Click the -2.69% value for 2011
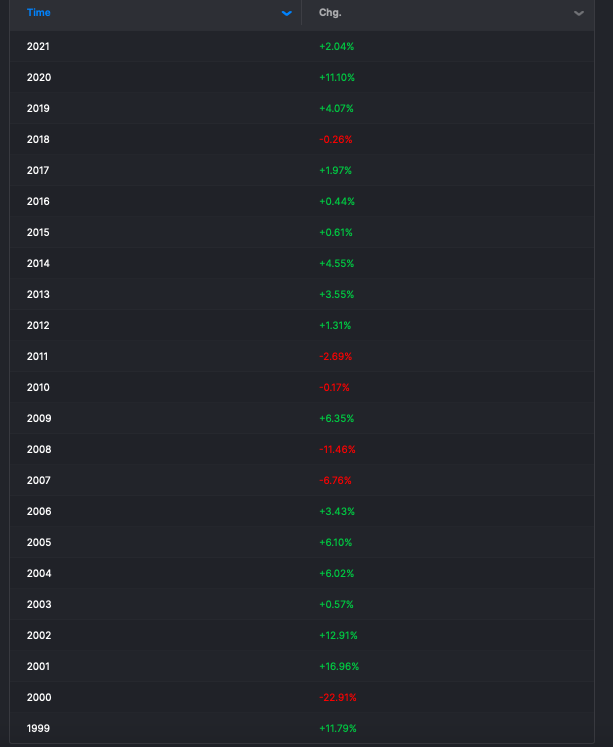613x747 pixels. click(335, 356)
